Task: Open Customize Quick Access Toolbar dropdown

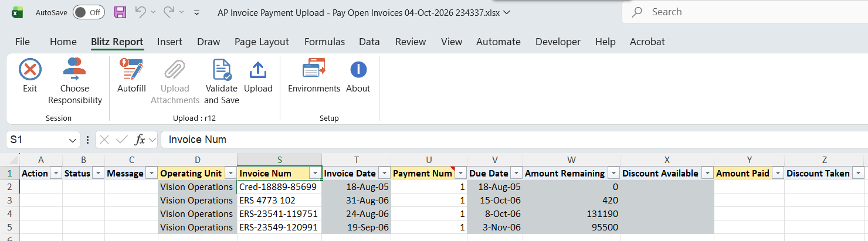Action: tap(197, 12)
